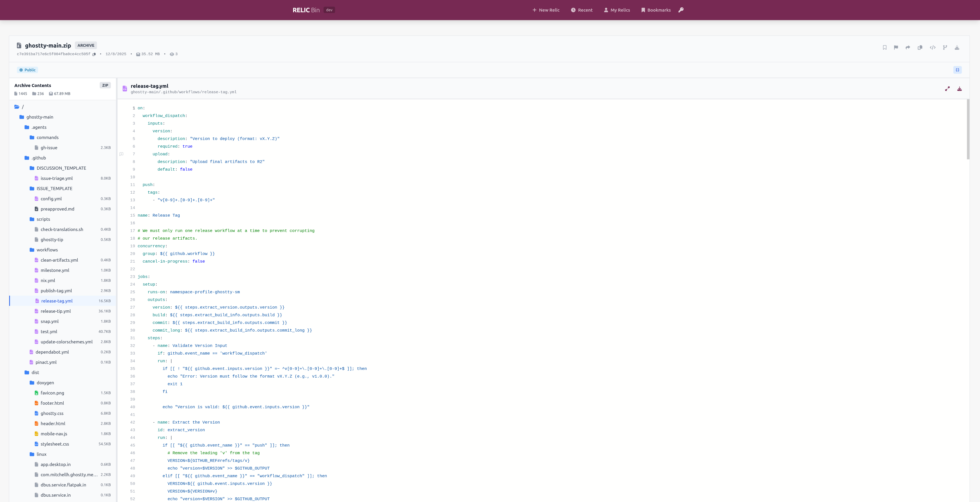Collapse the scripts folder

(x=62, y=219)
